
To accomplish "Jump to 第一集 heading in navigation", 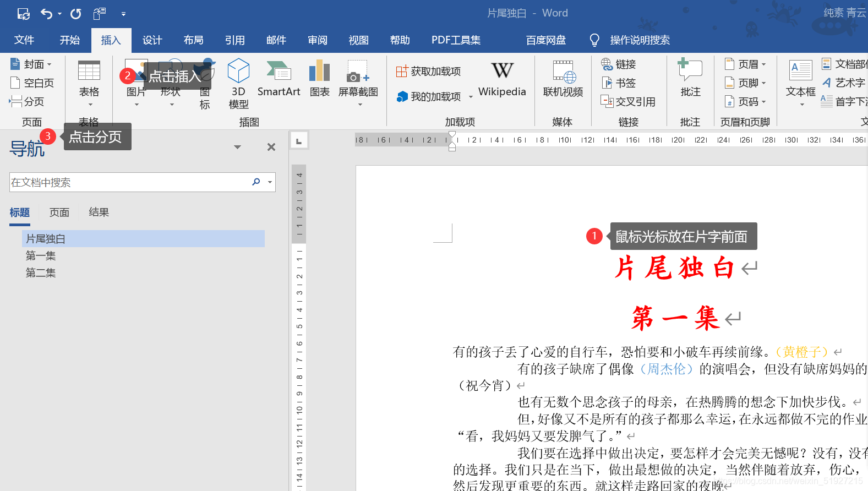I will click(x=41, y=256).
